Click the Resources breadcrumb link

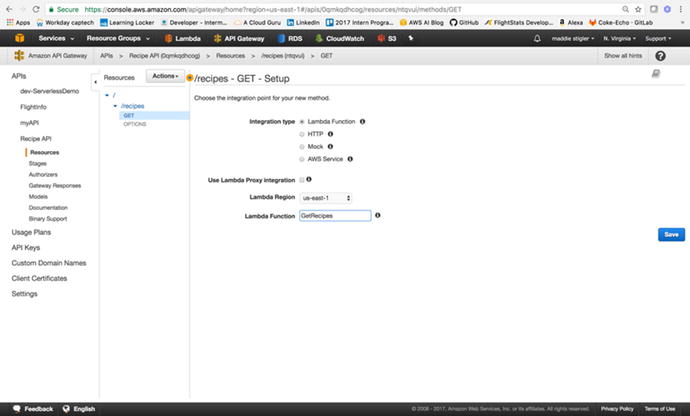(x=230, y=56)
